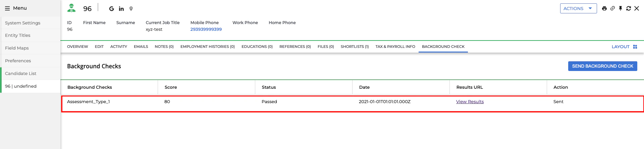Image resolution: width=644 pixels, height=149 pixels.
Task: Refresh the candidate record
Action: coord(629,8)
